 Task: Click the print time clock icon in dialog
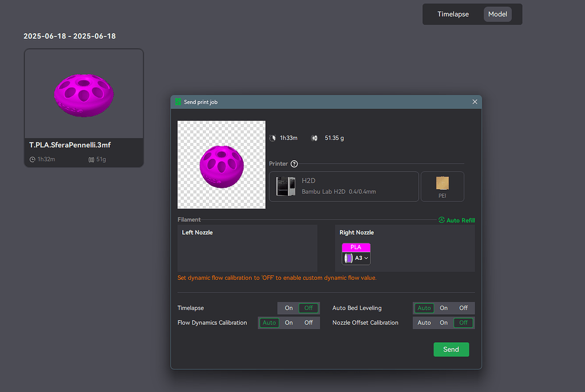[x=273, y=138]
